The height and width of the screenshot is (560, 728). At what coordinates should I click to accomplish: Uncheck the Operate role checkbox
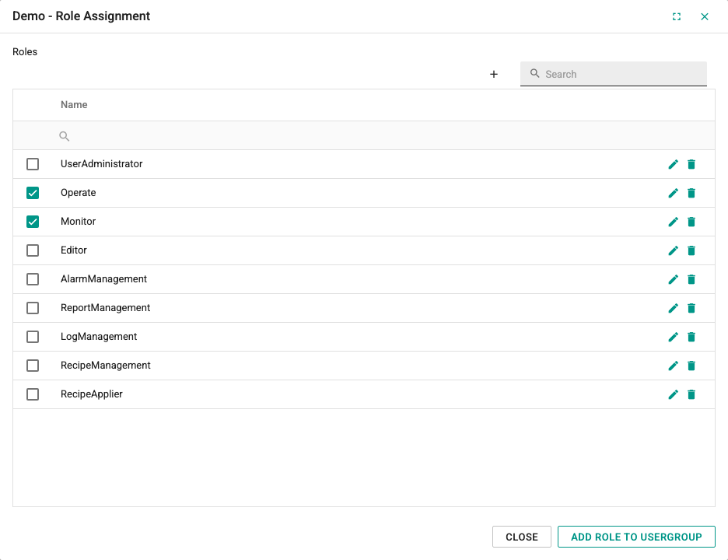click(x=33, y=193)
